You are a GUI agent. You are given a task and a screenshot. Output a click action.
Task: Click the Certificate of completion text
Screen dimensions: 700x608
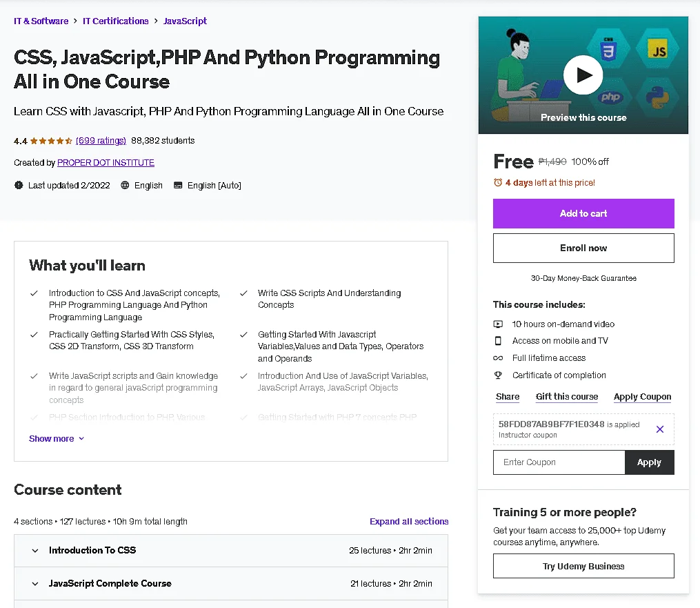559,375
